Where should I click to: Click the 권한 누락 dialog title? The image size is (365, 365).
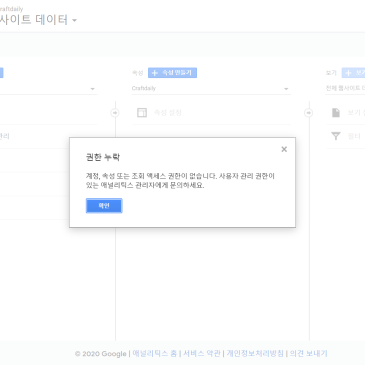click(103, 157)
